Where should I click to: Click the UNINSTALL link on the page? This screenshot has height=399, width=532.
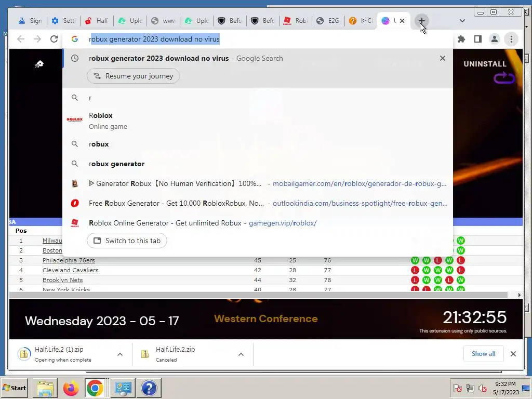[x=485, y=64]
